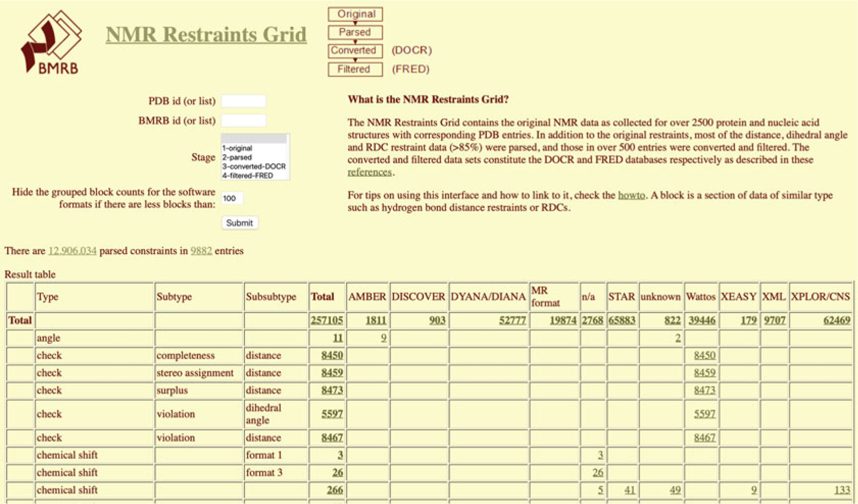Open the unknown total 822 link
This screenshot has width=858, height=504.
673,320
